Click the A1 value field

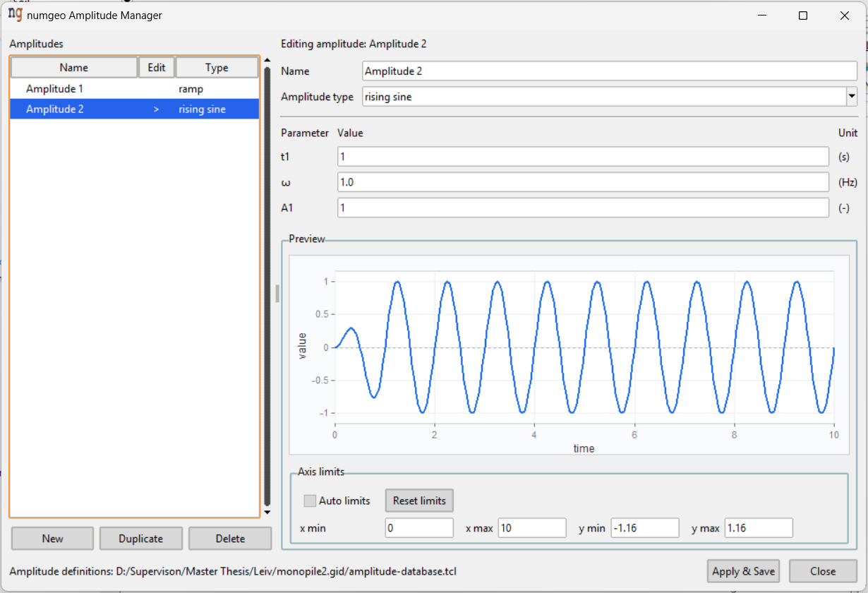pos(583,208)
